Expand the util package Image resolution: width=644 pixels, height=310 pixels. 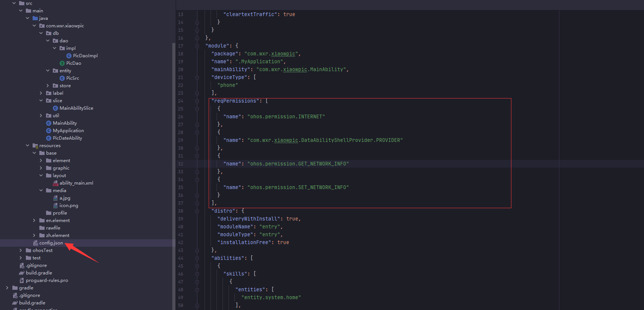point(41,116)
